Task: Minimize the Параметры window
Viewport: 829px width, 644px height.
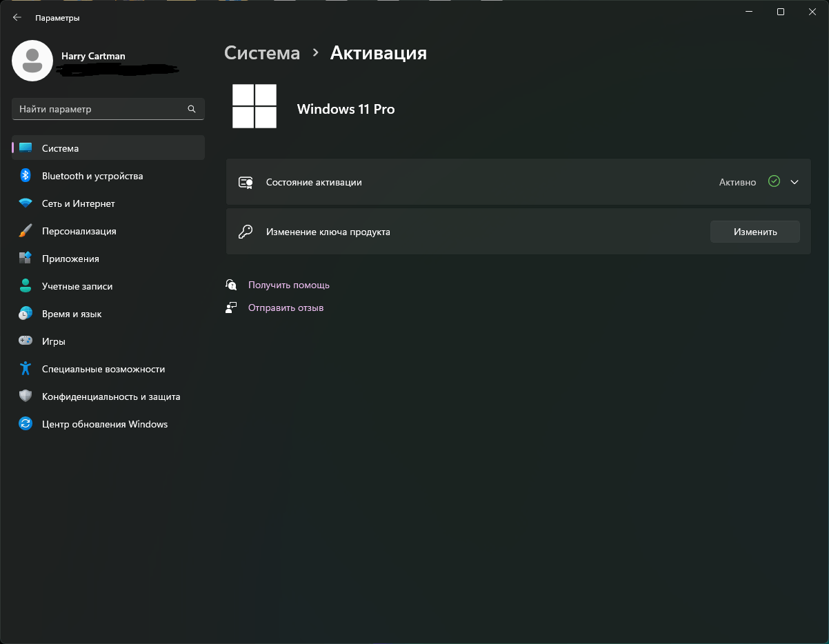Action: [749, 12]
